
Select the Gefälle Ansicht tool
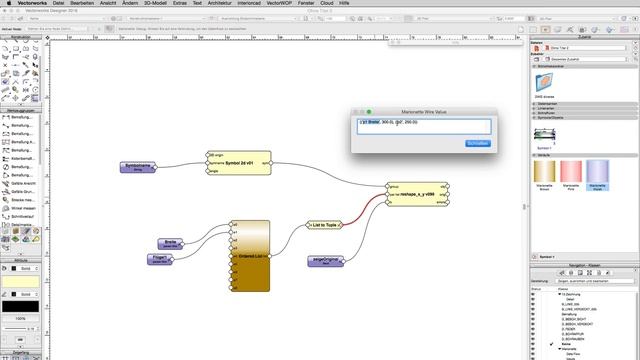[20, 183]
